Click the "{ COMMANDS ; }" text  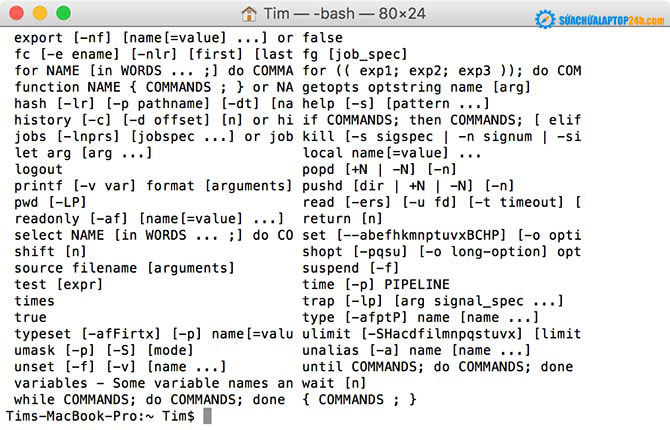point(359,399)
